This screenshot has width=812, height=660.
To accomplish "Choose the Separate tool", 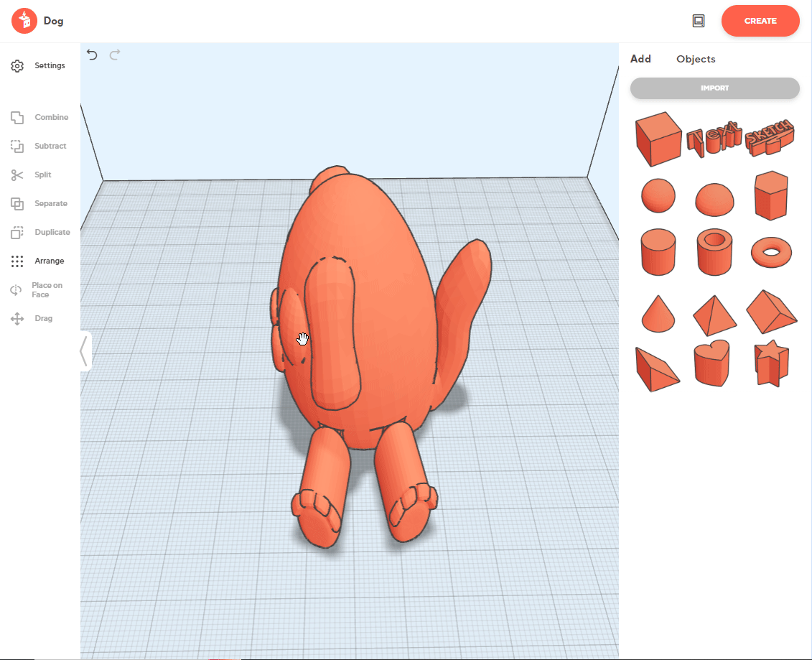I will pyautogui.click(x=39, y=204).
